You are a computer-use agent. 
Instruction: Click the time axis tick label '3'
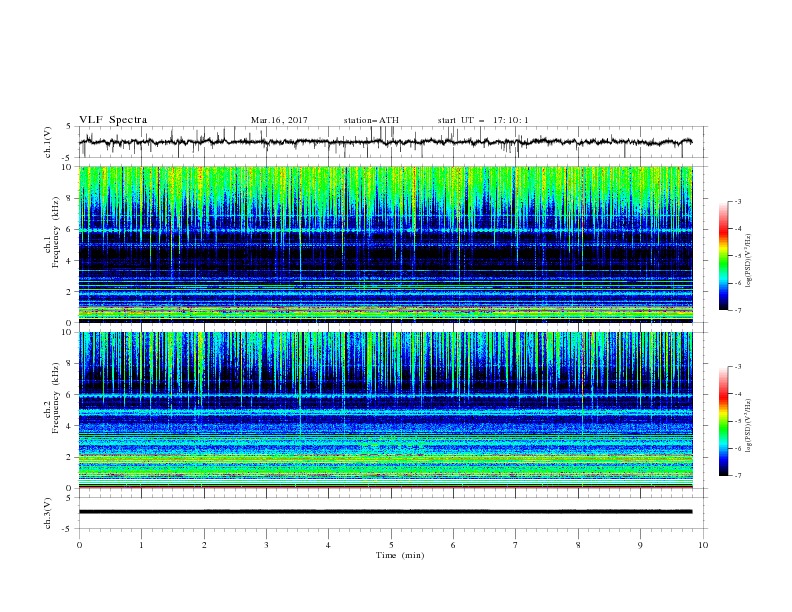pos(266,545)
